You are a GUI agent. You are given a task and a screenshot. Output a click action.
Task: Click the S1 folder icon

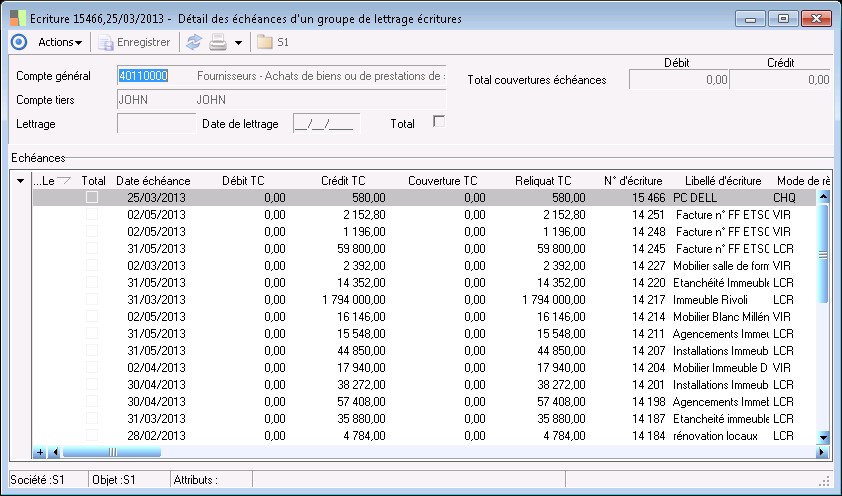pyautogui.click(x=264, y=42)
